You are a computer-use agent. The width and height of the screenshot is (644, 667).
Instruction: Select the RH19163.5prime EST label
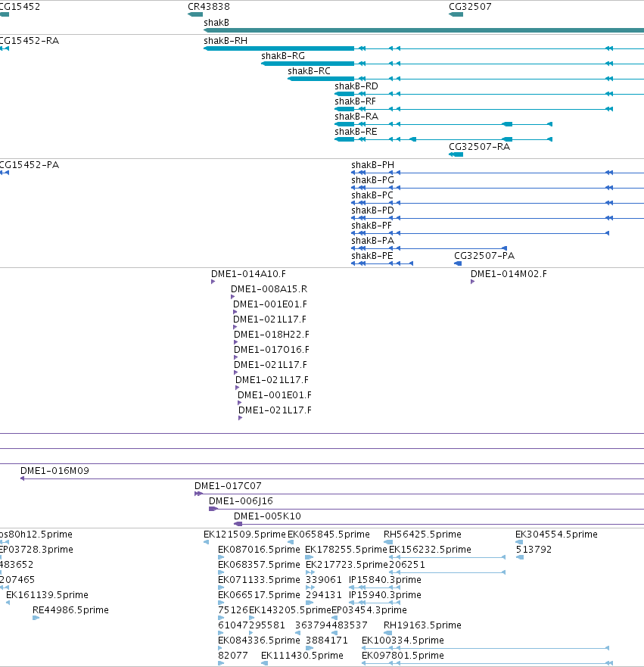click(422, 625)
